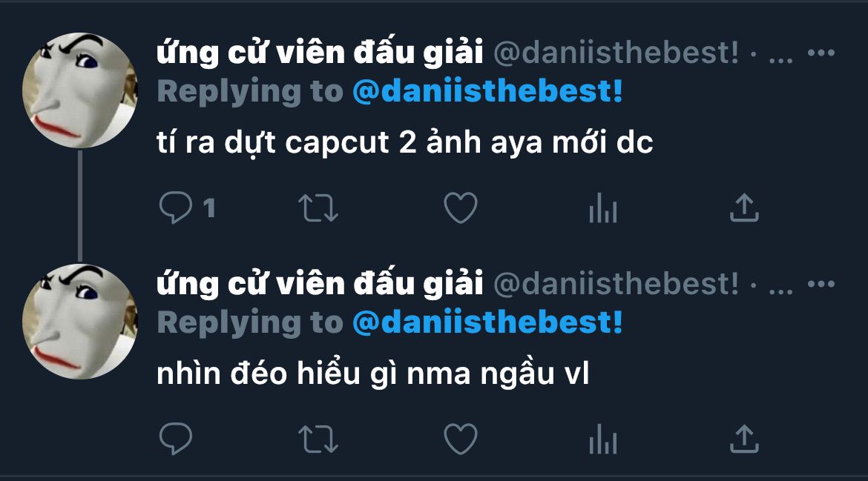Retweet the 'ngầu vl' tweet
This screenshot has width=868, height=481.
pos(318,439)
